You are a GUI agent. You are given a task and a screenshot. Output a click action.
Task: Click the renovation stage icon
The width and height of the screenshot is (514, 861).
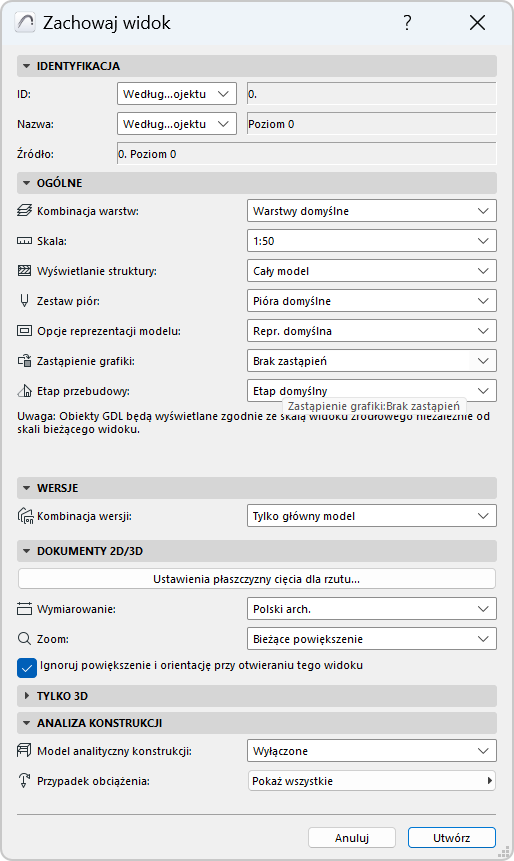(x=24, y=391)
